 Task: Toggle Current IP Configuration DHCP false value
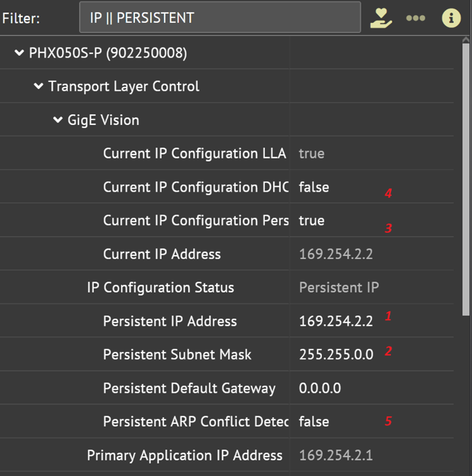[x=314, y=187]
